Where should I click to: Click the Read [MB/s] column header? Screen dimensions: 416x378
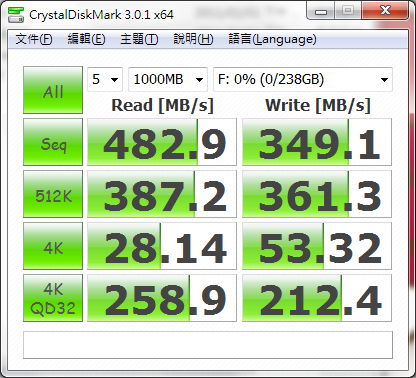click(162, 105)
